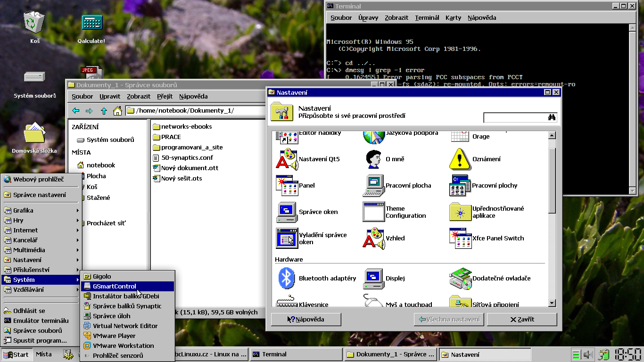Switch to Terminal taskbar button
The image size is (644, 362).
[x=296, y=354]
